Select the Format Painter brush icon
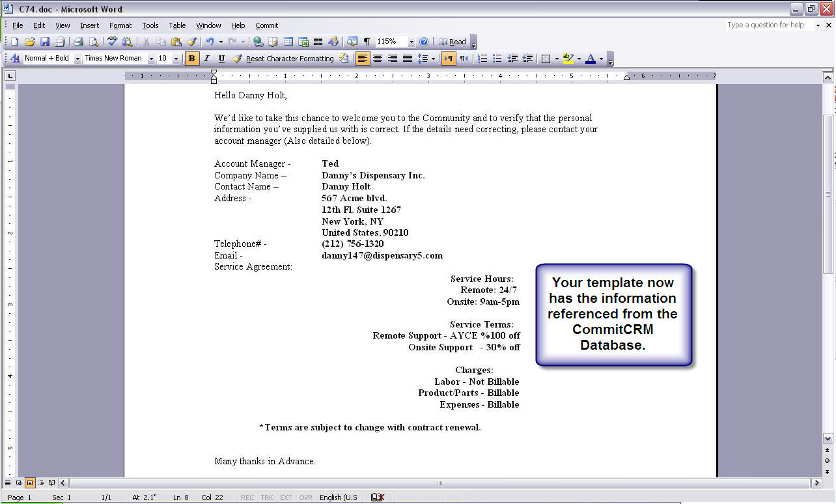Viewport: 836px width, 504px height. click(x=191, y=42)
